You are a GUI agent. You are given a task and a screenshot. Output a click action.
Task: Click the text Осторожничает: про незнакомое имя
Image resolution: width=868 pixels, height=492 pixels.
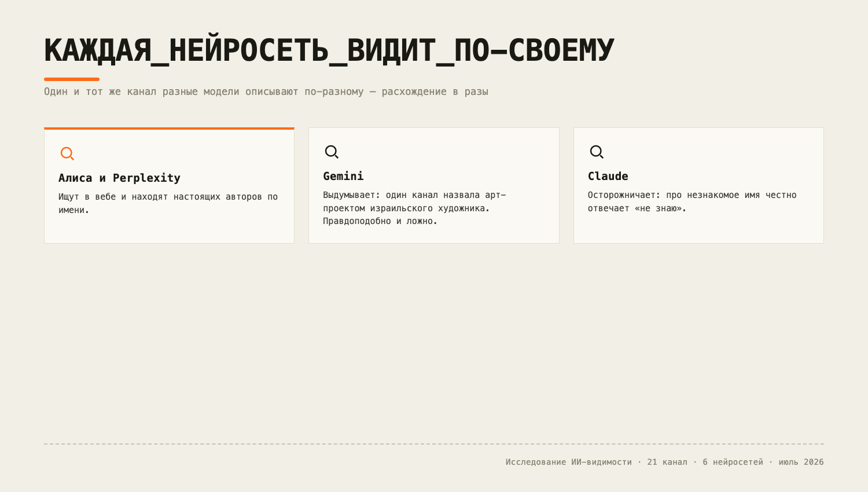coord(692,201)
